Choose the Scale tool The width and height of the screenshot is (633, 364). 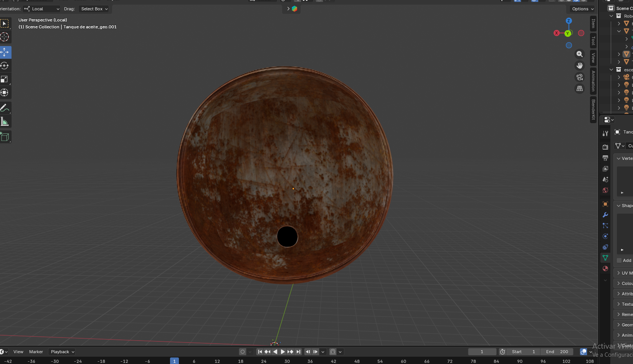[x=5, y=79]
